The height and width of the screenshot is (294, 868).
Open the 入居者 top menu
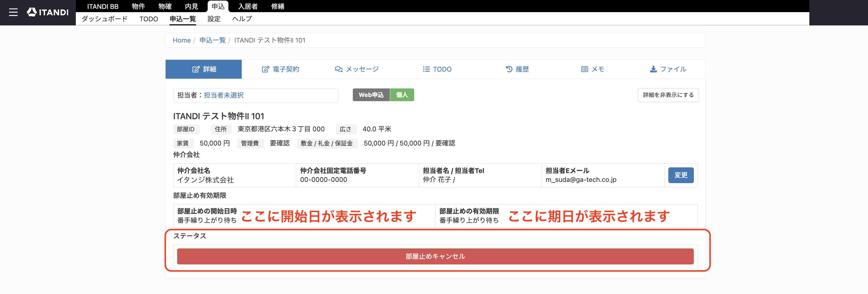coord(248,7)
